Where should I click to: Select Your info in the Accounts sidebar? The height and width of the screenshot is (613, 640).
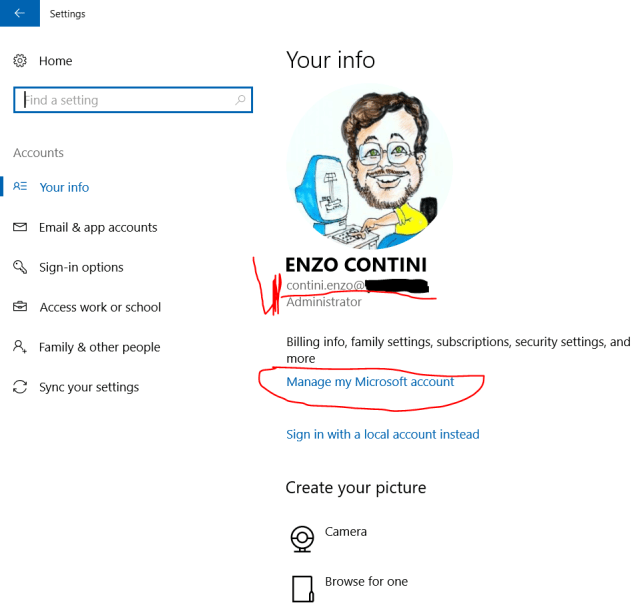pyautogui.click(x=64, y=187)
